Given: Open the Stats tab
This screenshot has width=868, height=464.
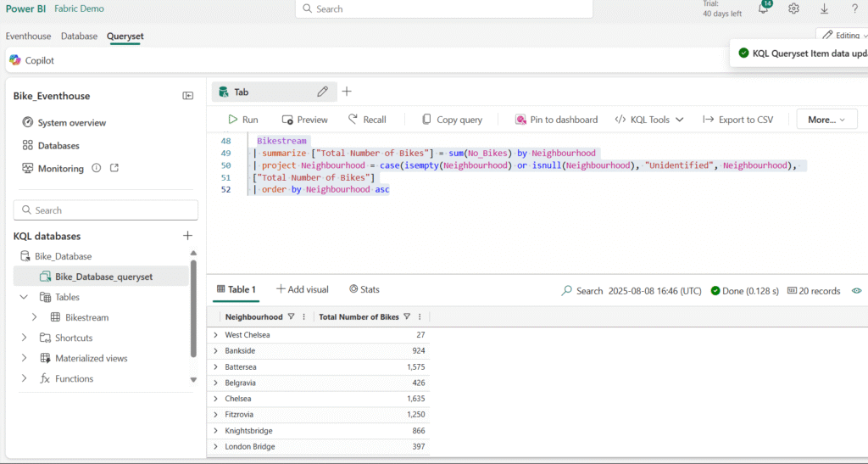Looking at the screenshot, I should tap(364, 289).
